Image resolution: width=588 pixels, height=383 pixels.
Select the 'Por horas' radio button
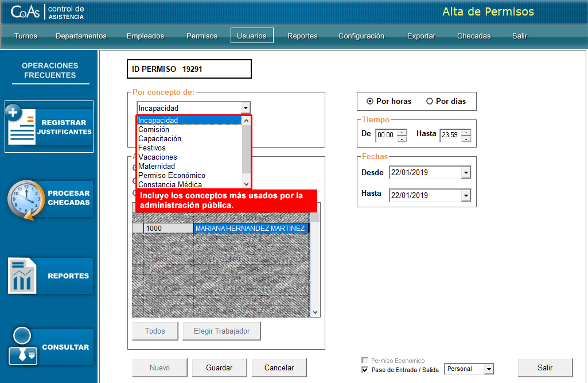(x=370, y=102)
